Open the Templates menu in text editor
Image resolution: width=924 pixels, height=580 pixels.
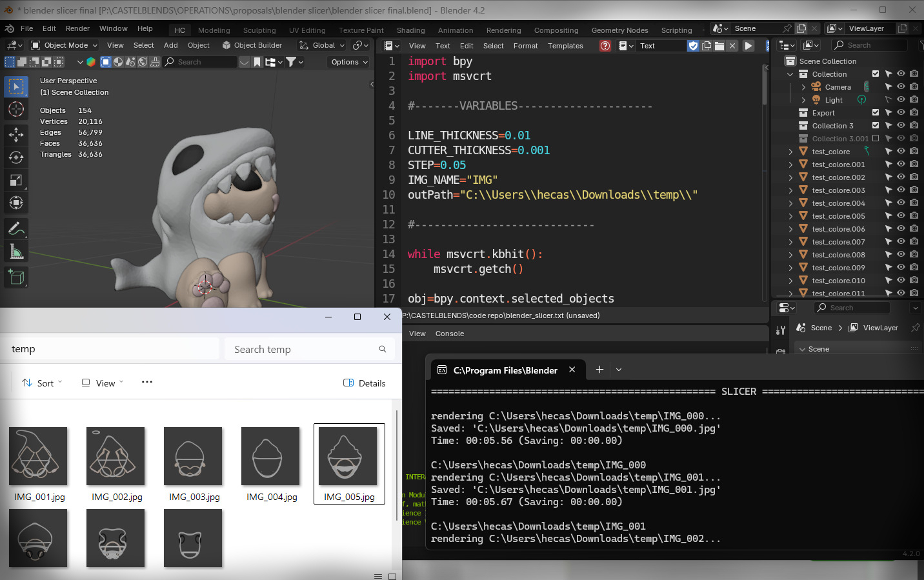[x=565, y=46]
